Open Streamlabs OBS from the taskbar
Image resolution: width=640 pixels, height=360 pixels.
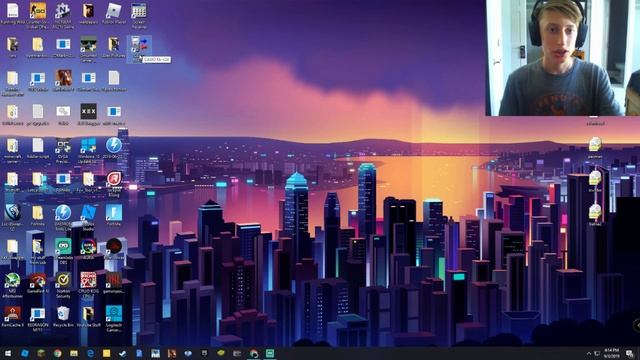point(270,353)
